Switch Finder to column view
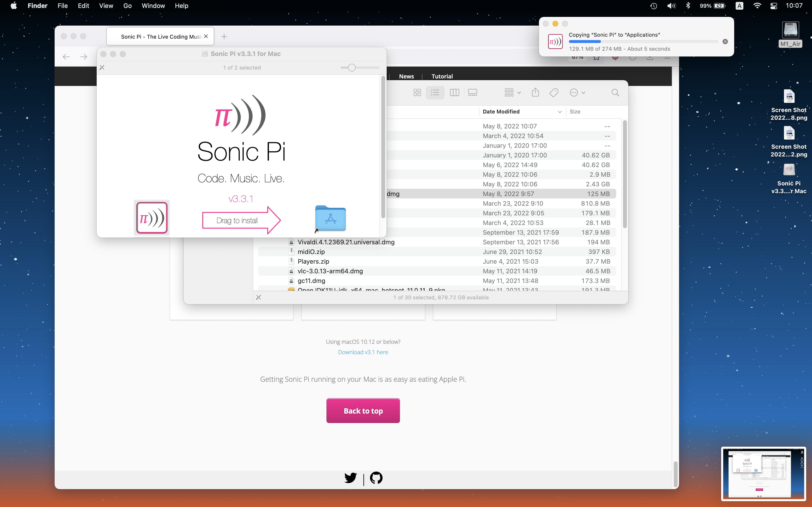The width and height of the screenshot is (812, 507). (454, 92)
